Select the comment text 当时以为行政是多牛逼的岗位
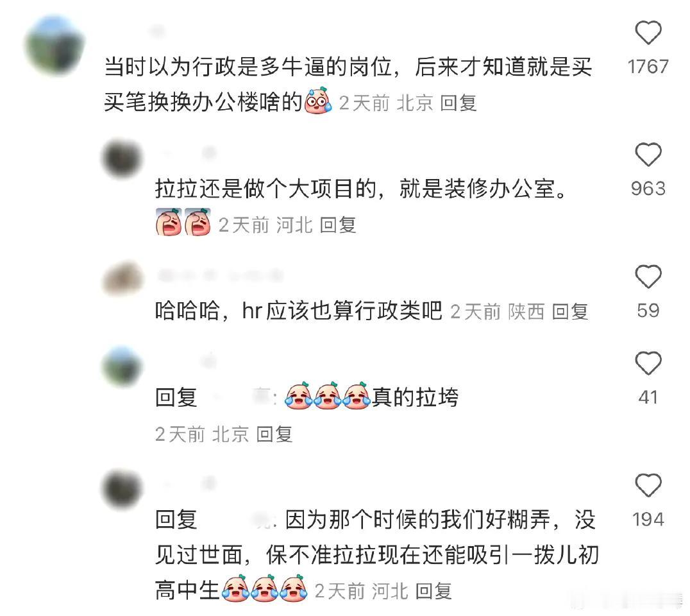The image size is (690, 616). [x=248, y=67]
